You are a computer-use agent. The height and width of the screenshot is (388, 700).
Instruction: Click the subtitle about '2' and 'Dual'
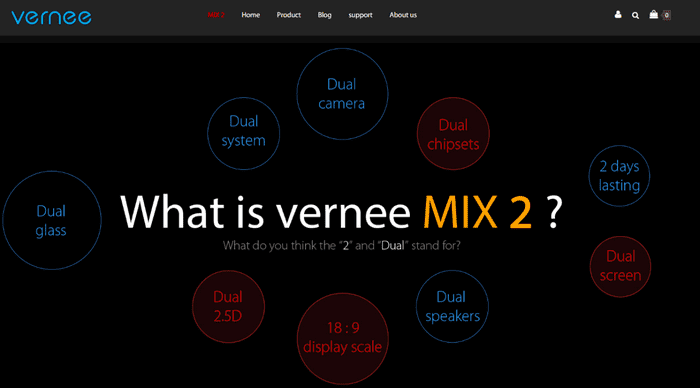point(342,246)
